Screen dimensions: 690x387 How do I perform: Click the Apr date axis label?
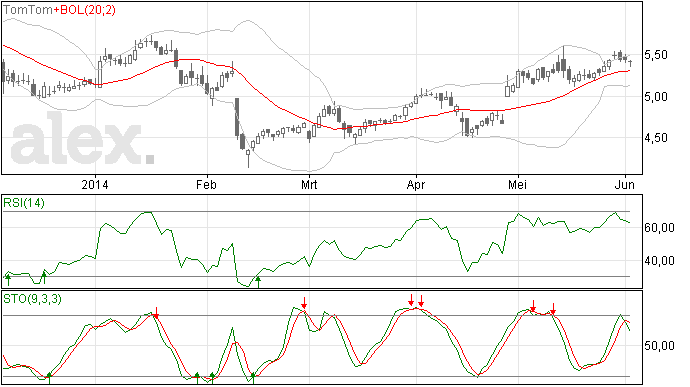(416, 184)
